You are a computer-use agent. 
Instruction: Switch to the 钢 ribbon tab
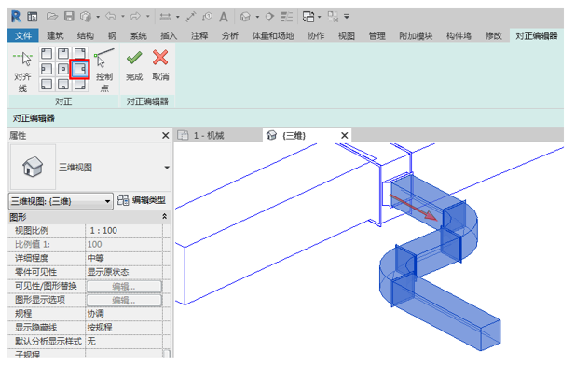[112, 35]
